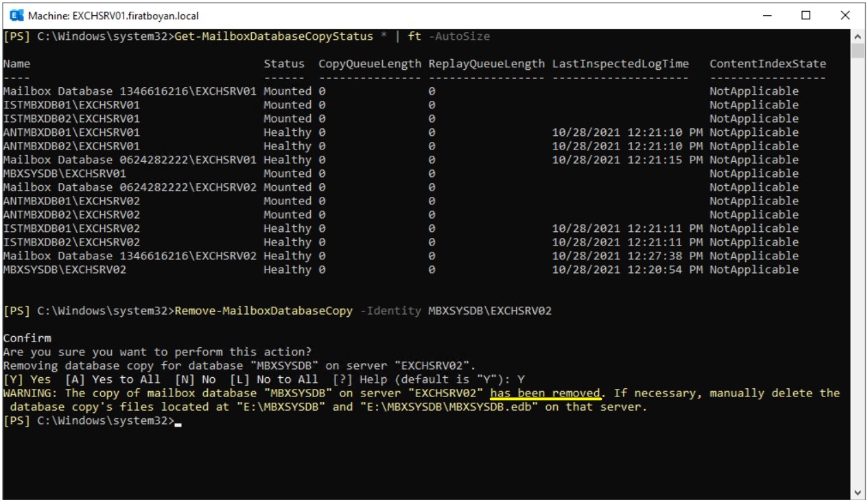Click row ANTMBXDB01\EXCHSRV01

click(401, 132)
